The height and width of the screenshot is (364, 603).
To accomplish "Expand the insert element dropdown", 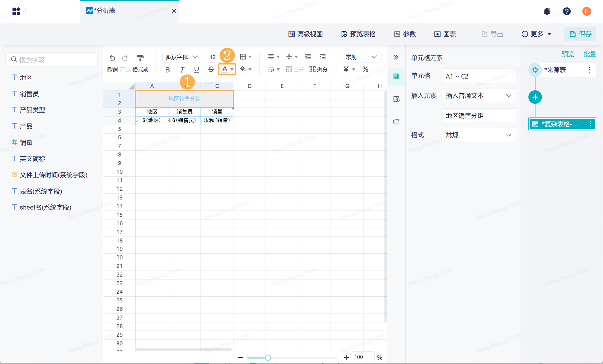I will pyautogui.click(x=478, y=96).
